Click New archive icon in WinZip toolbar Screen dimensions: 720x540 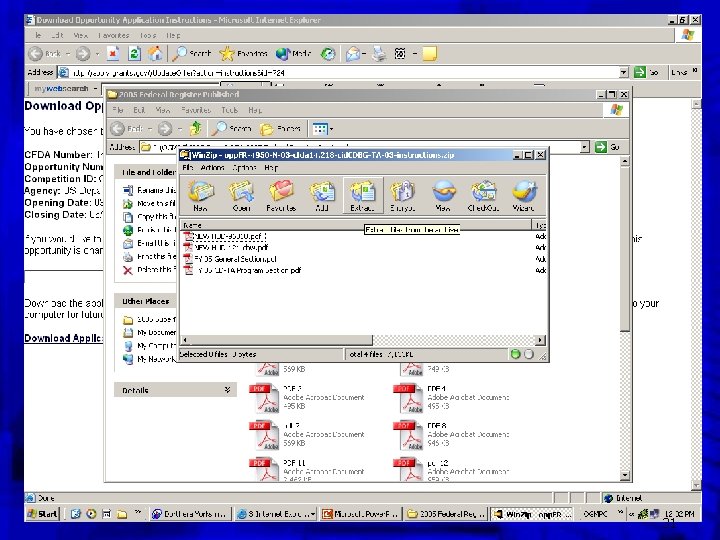[x=201, y=195]
